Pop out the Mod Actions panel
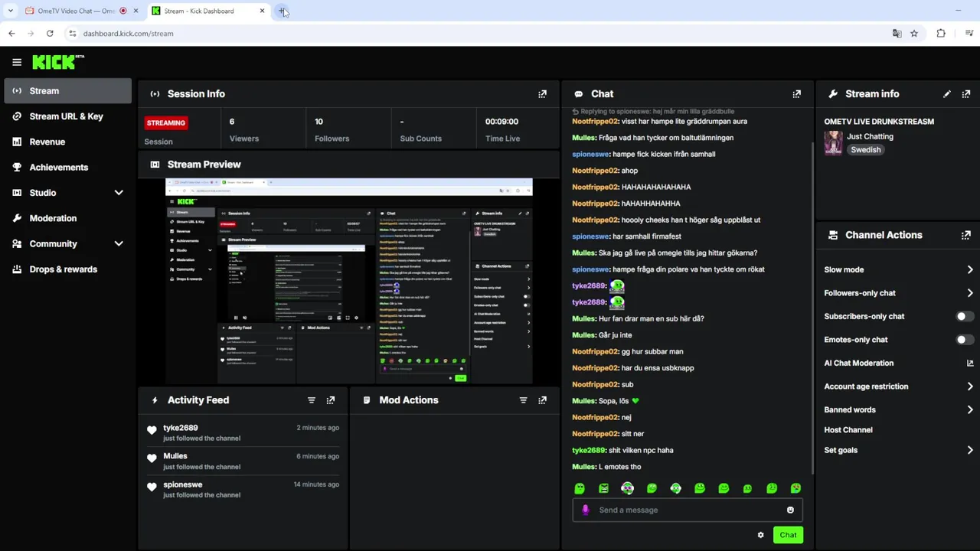 click(x=542, y=400)
